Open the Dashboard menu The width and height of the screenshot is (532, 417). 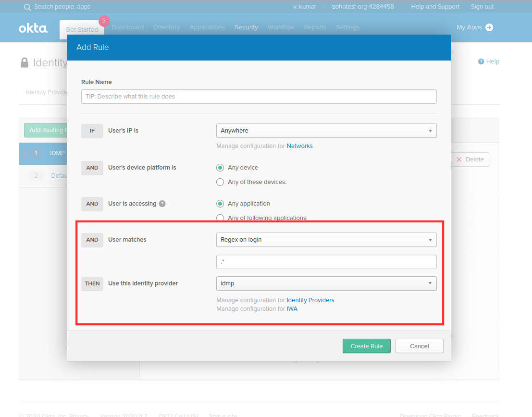click(127, 27)
